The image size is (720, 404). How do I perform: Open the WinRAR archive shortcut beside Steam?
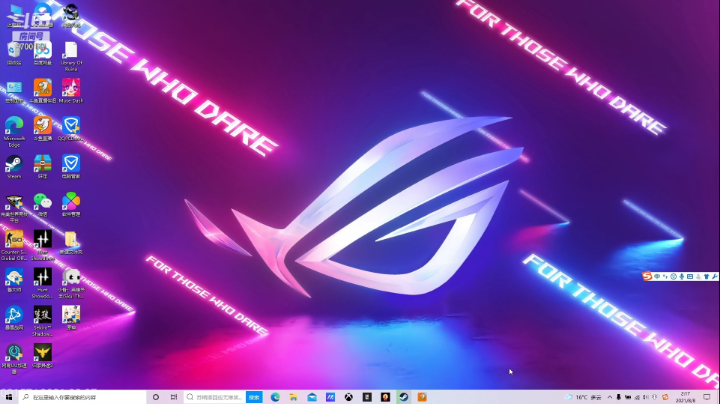[42, 167]
